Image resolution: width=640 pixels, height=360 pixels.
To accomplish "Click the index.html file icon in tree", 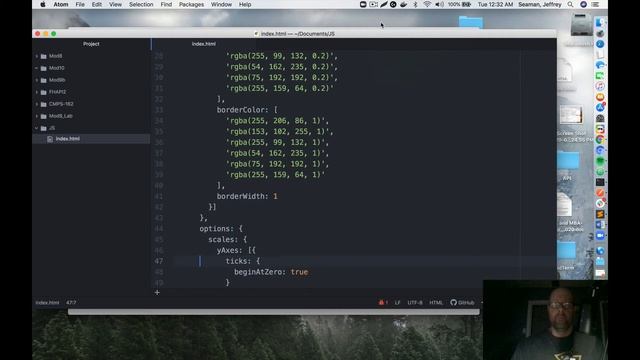I will 50,139.
